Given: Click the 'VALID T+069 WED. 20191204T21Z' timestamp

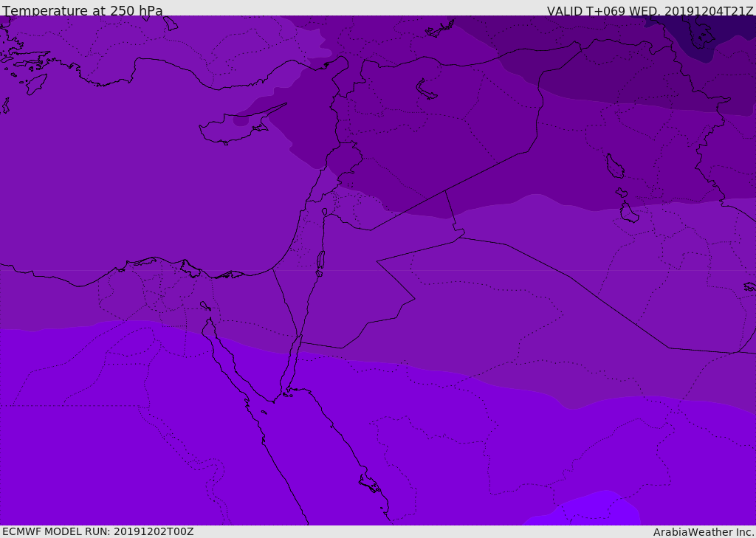Looking at the screenshot, I should click(x=650, y=11).
